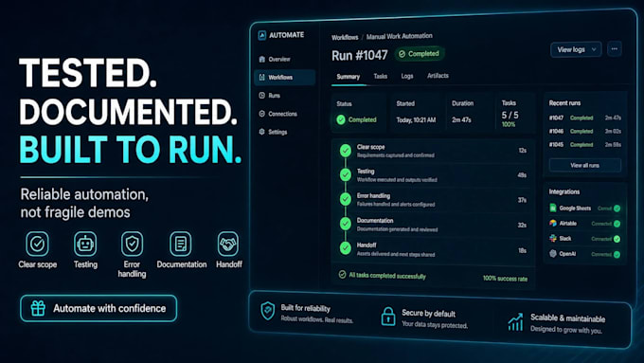
Task: Click the Workflows breadcrumb link
Action: (345, 37)
